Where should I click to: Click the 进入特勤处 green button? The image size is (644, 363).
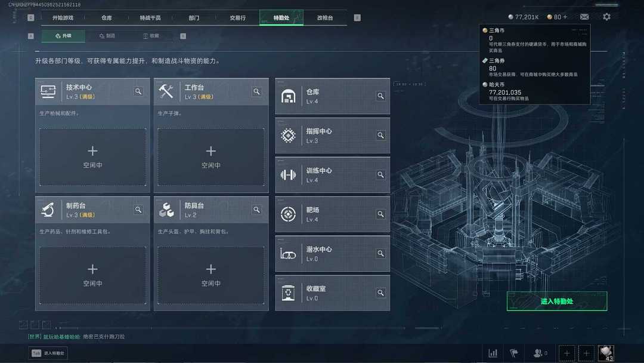[x=557, y=302]
